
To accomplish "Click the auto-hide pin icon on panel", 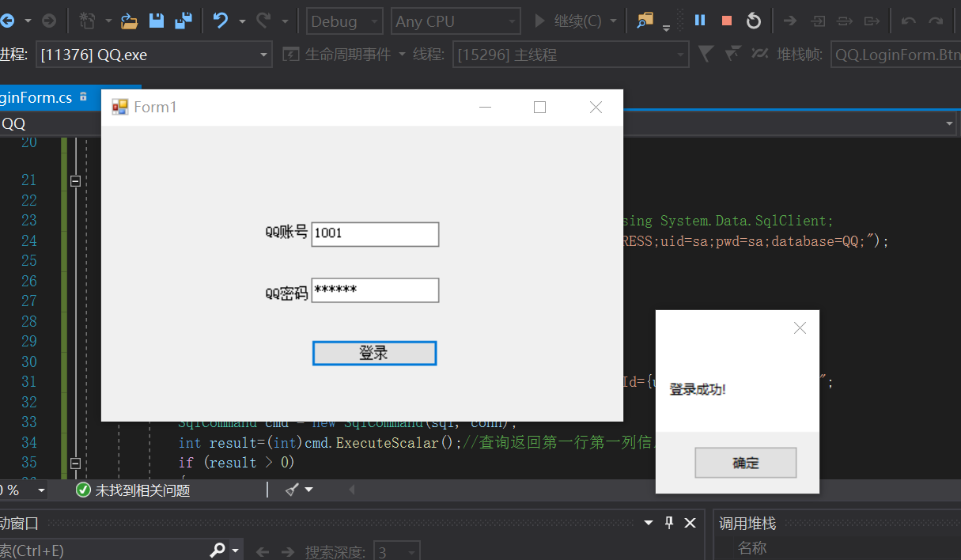I will 669,523.
